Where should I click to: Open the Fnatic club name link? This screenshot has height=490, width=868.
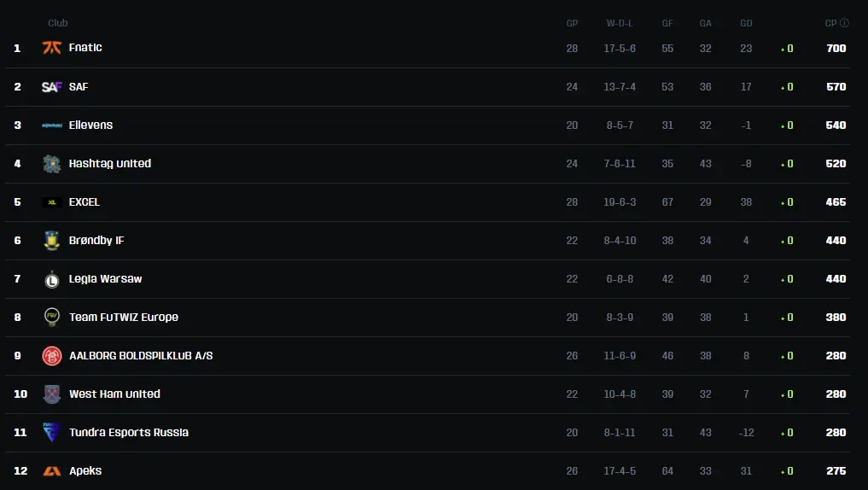pos(85,48)
